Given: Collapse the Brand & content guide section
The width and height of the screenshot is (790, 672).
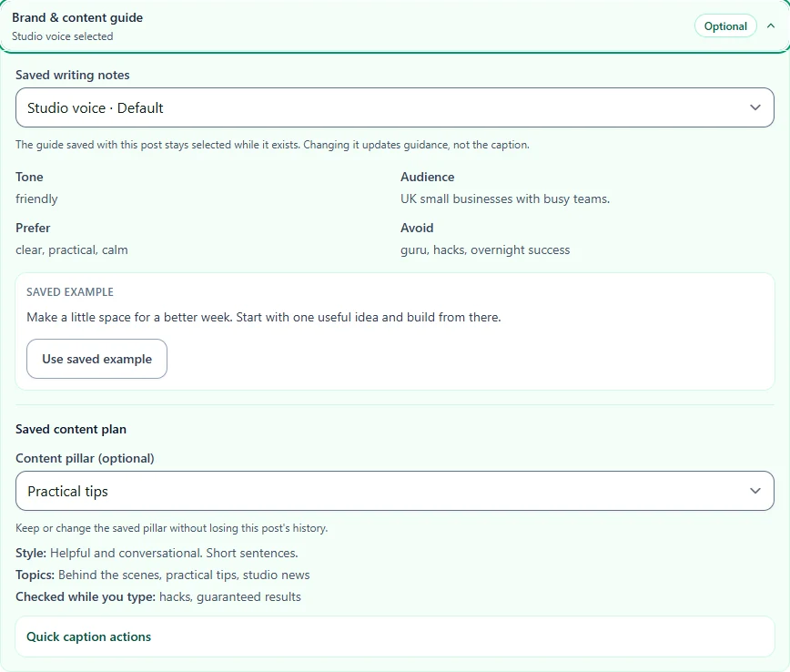Looking at the screenshot, I should point(770,25).
